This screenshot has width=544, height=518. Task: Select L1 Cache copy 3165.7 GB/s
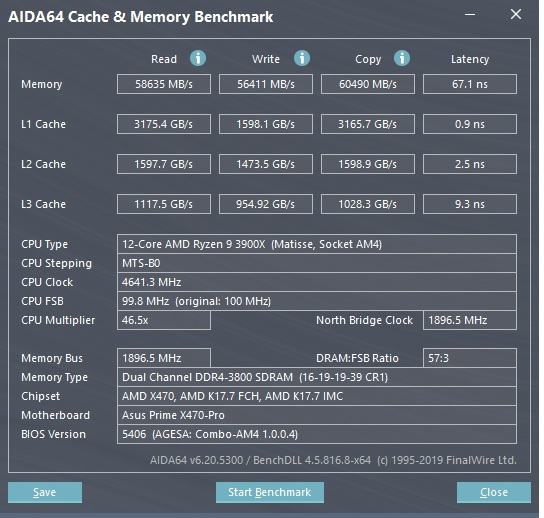pos(368,124)
